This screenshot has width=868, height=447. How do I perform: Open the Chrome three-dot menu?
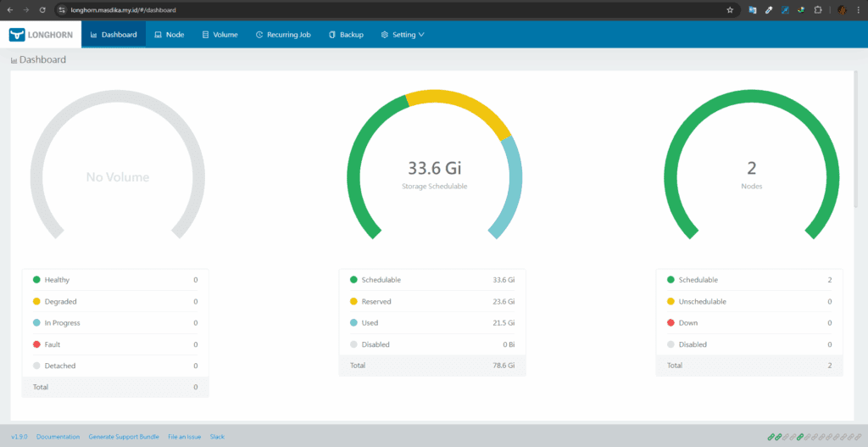(857, 10)
